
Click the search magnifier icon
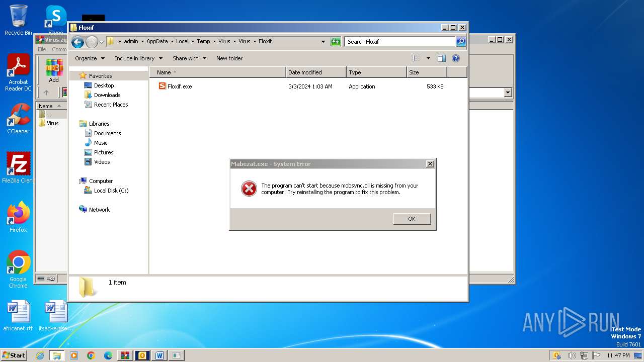point(461,42)
